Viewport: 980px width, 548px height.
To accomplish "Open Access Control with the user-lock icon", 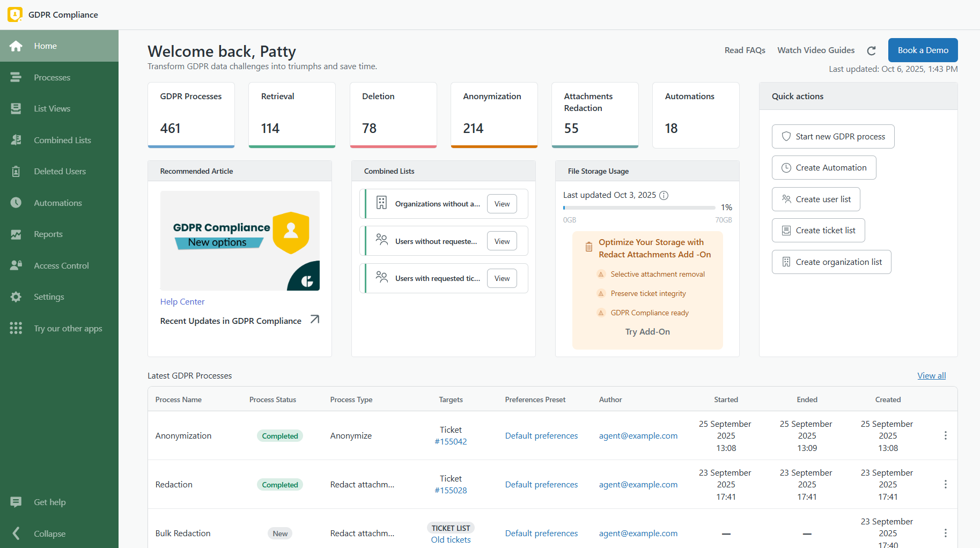I will [16, 265].
